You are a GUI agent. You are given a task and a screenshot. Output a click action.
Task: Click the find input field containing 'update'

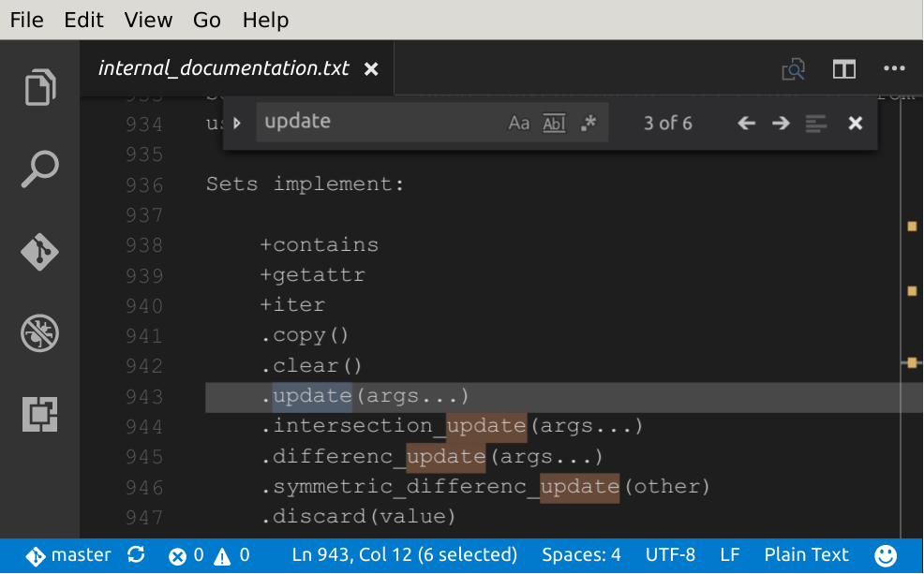(x=375, y=122)
